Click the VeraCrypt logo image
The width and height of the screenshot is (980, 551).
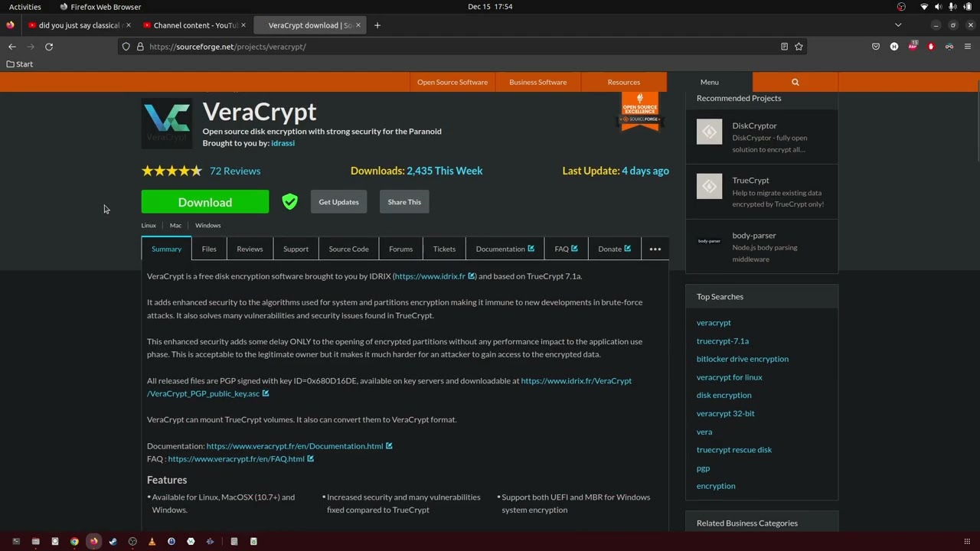pyautogui.click(x=166, y=122)
